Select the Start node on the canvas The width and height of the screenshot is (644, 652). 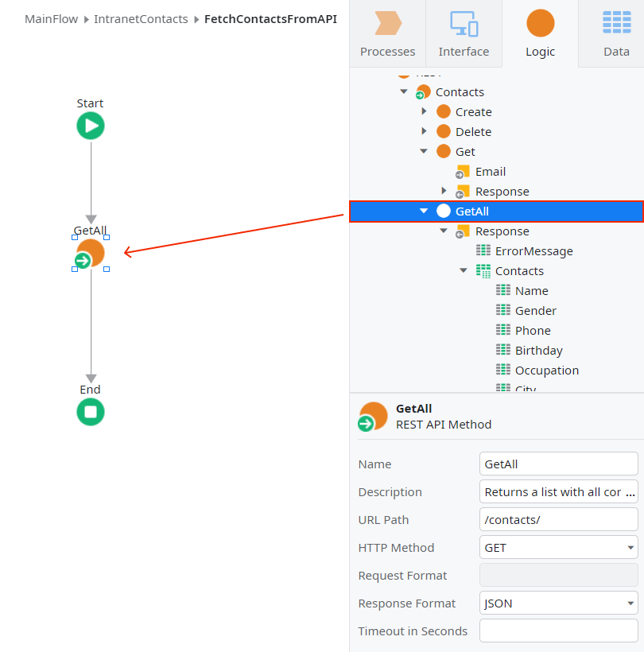coord(90,125)
